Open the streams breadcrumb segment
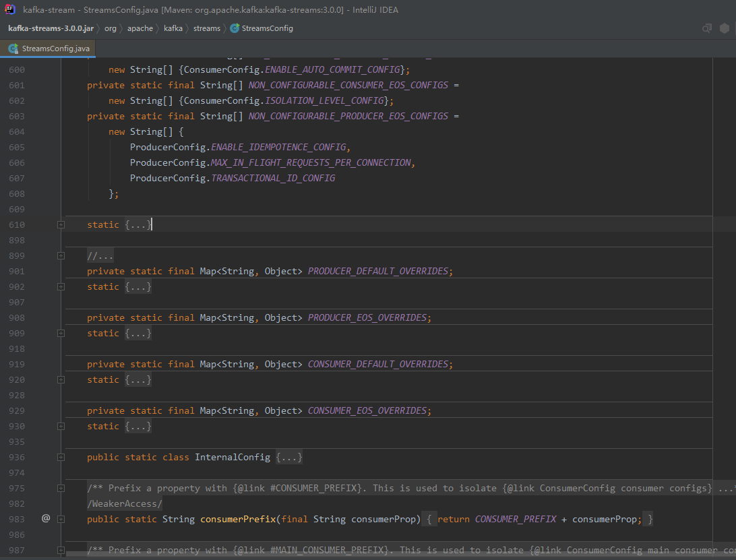The height and width of the screenshot is (560, 736). tap(206, 28)
